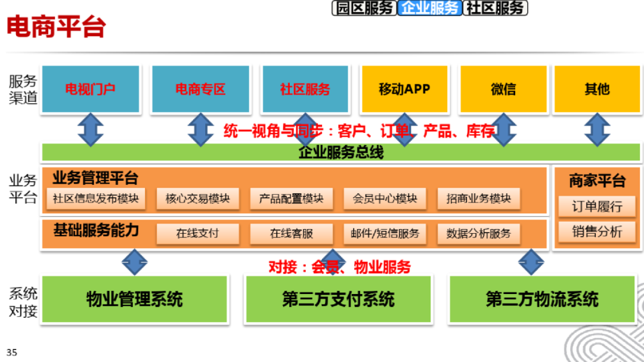
Task: Toggle the 社区服务 channel box
Action: point(305,89)
